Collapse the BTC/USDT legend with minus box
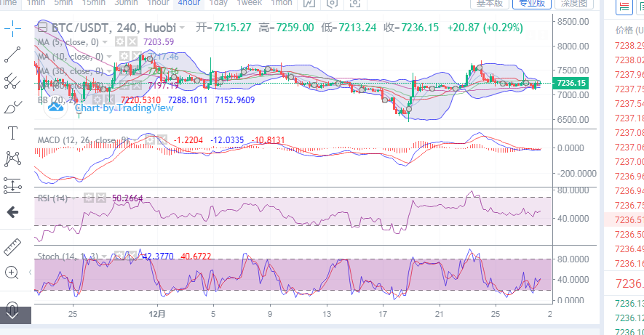The image size is (644, 335). click(41, 28)
